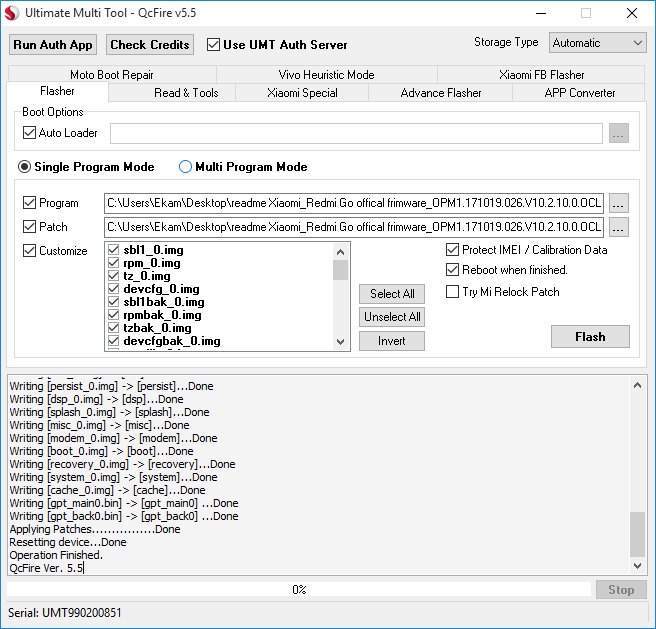Switch to Xiaomi FB Flasher tab
Viewport: 656px width, 629px height.
tap(541, 74)
